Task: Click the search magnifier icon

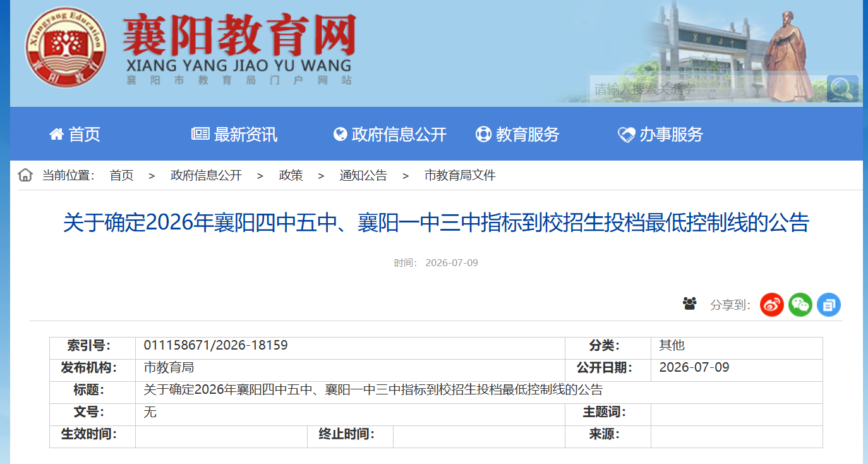Action: [842, 89]
